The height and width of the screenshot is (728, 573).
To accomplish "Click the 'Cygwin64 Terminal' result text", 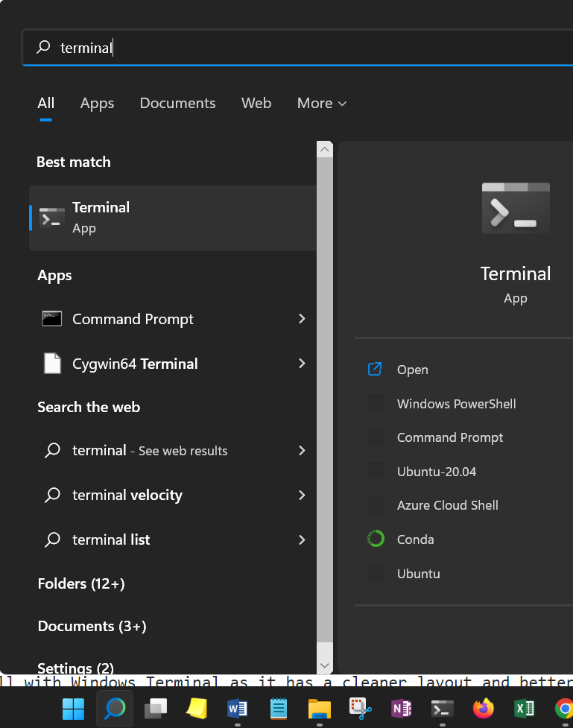I will pyautogui.click(x=135, y=364).
